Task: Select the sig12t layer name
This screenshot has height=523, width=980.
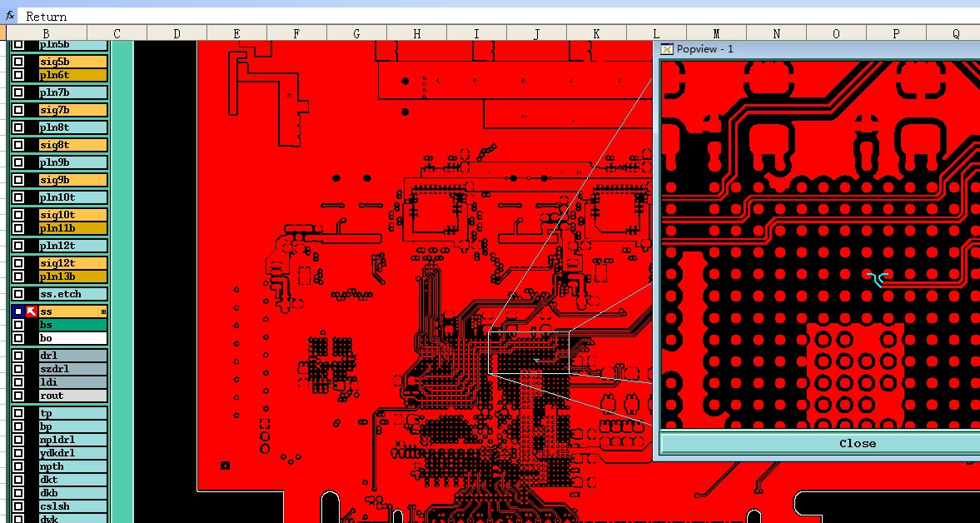Action: pyautogui.click(x=72, y=263)
